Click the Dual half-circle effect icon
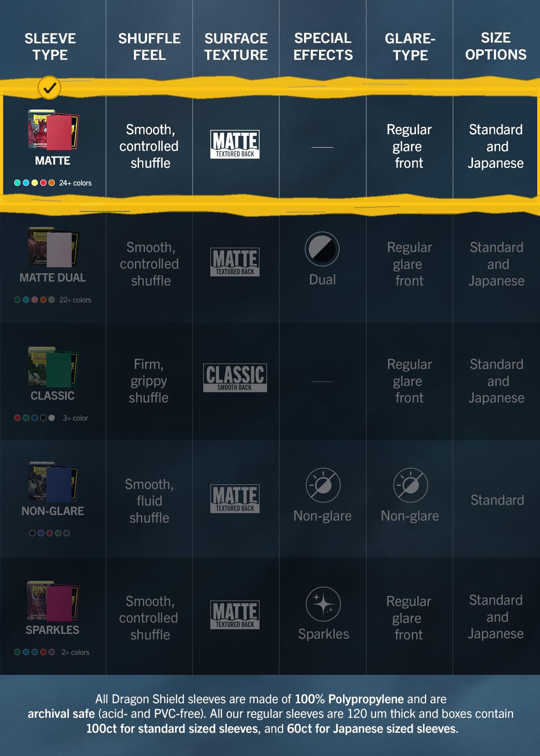540x756 pixels. coord(322,248)
